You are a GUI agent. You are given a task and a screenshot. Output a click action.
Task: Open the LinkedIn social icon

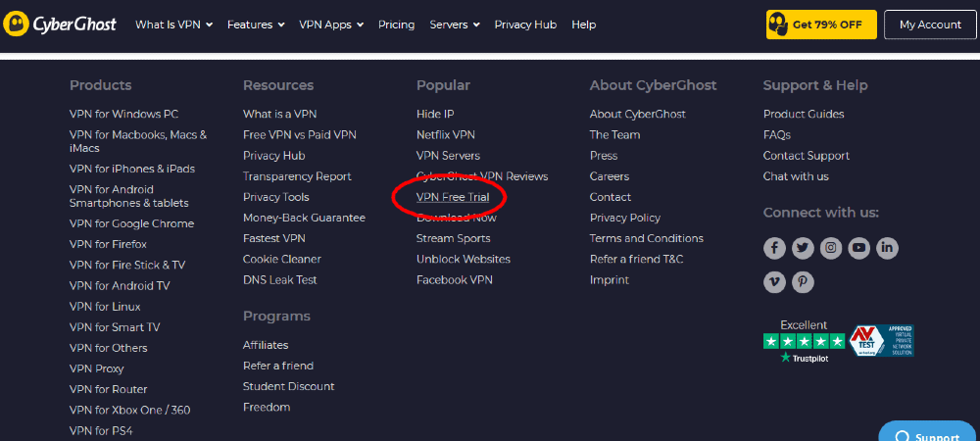tap(887, 248)
